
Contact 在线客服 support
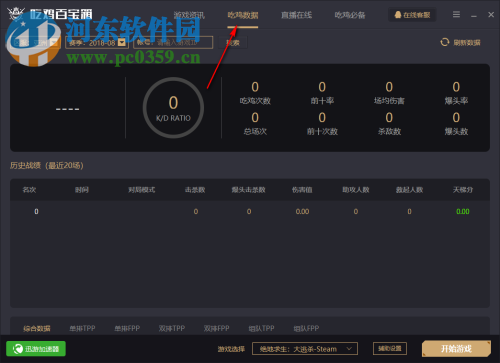412,15
